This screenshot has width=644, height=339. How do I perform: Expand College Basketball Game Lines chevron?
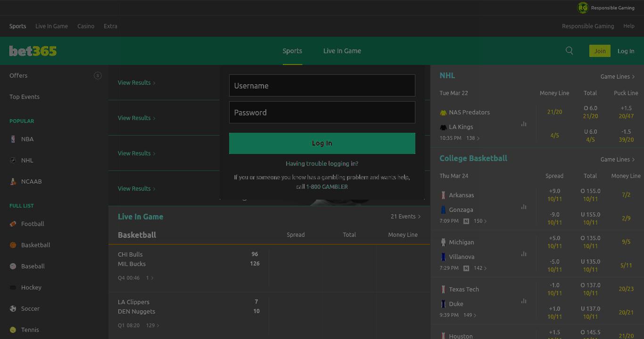click(x=633, y=159)
